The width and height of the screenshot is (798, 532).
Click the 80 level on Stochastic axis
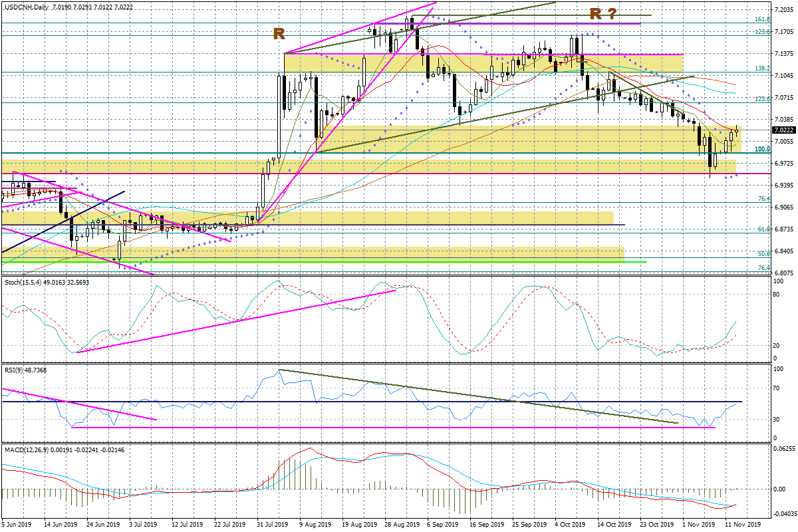pos(777,295)
